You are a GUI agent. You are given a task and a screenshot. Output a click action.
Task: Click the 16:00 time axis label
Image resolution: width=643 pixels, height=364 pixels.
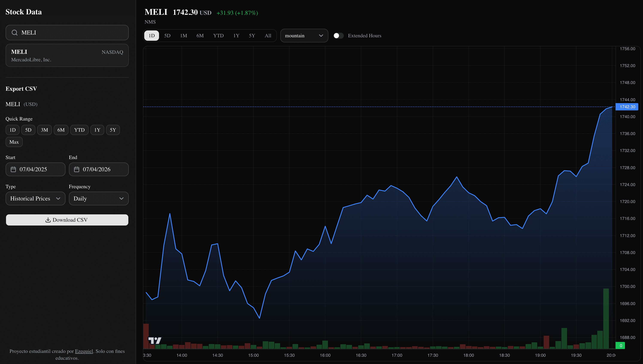pos(325,355)
